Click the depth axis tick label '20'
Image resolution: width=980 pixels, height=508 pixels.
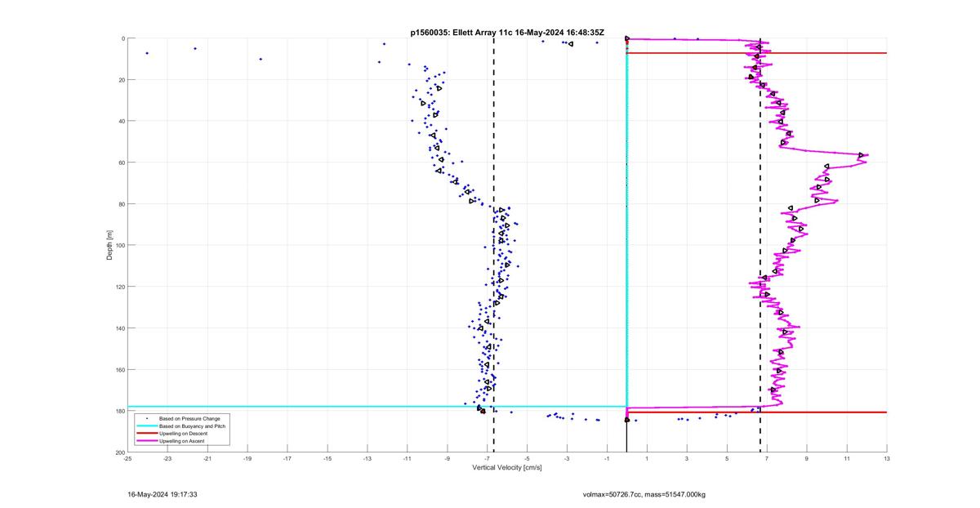[121, 80]
